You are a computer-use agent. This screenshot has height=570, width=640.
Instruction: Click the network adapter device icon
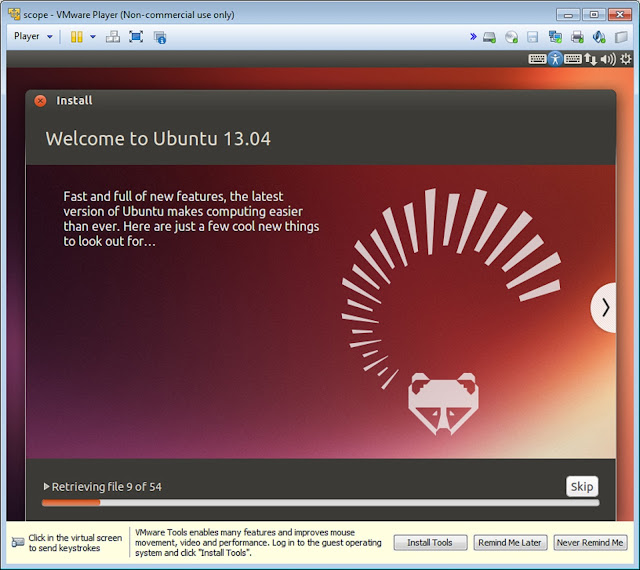tap(555, 37)
